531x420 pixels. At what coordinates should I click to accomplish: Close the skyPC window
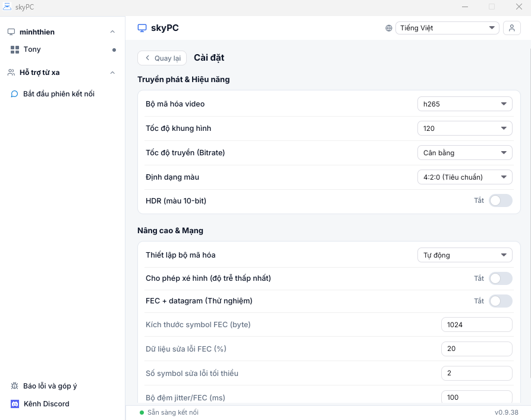point(519,7)
